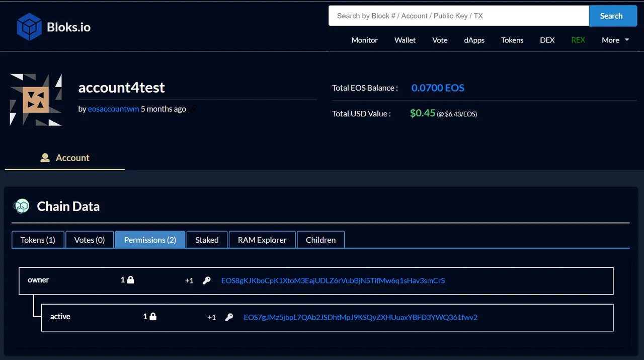Viewport: 644px width, 360px height.
Task: Switch to the Tokens (1) tab
Action: coord(38,240)
